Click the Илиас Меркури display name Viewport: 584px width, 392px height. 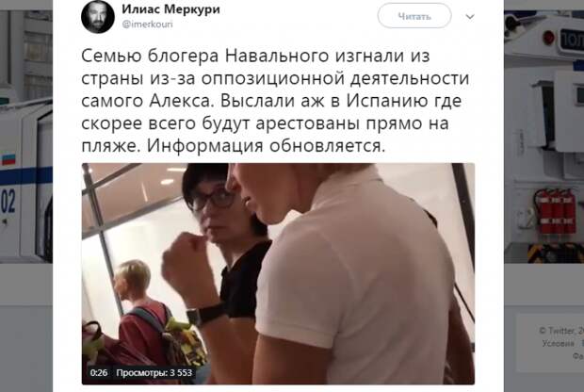point(170,9)
